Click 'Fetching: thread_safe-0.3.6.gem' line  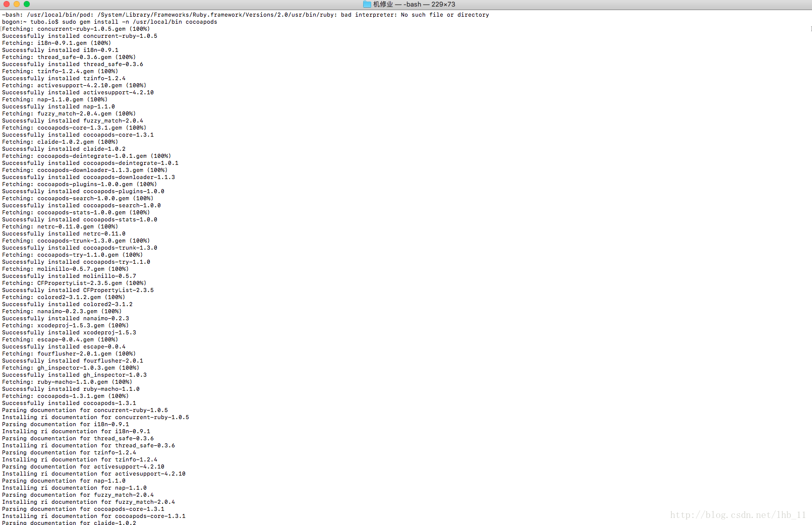point(69,57)
